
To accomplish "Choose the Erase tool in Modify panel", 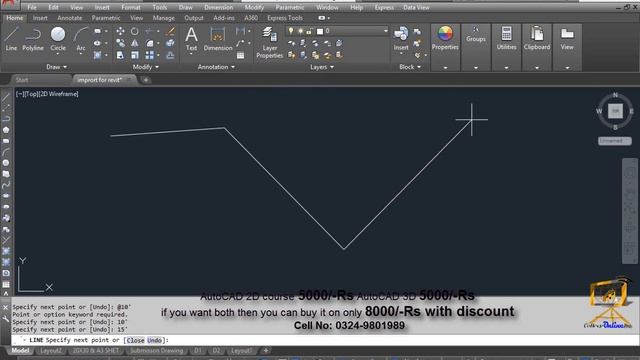I will click(x=171, y=31).
